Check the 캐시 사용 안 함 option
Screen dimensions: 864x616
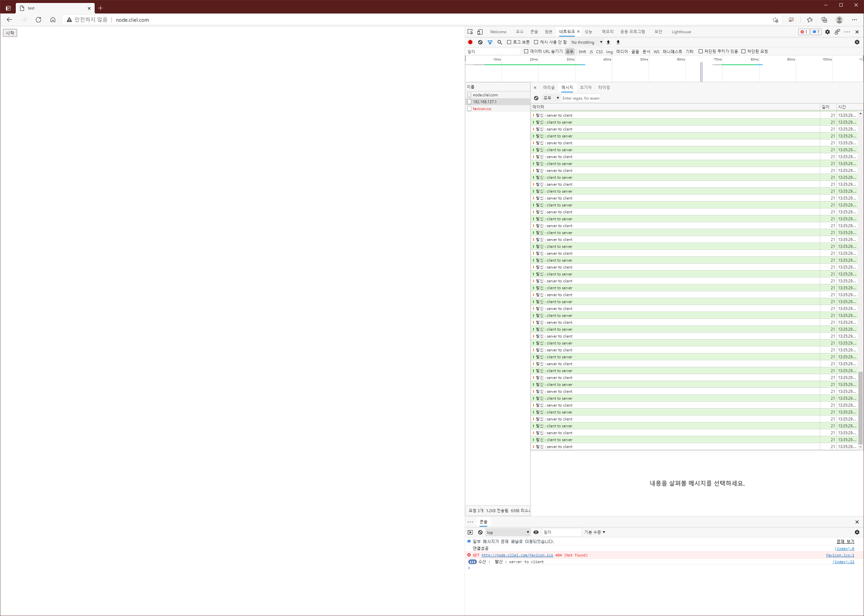click(x=536, y=42)
